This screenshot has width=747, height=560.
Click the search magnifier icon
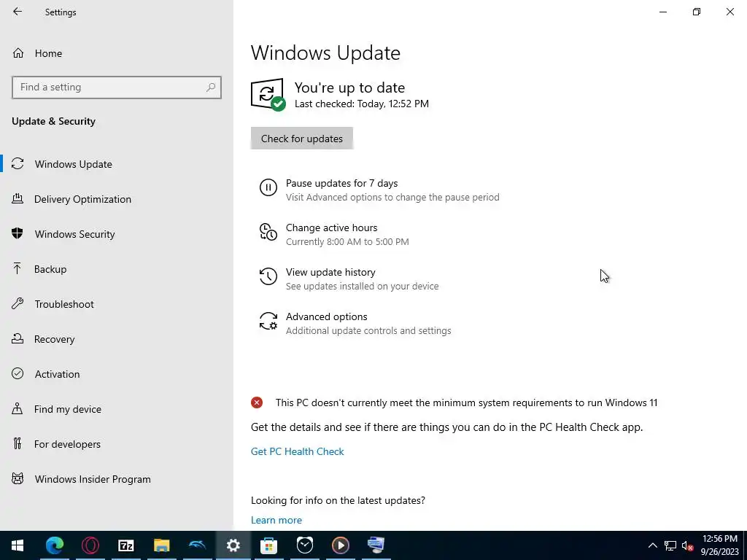point(211,87)
